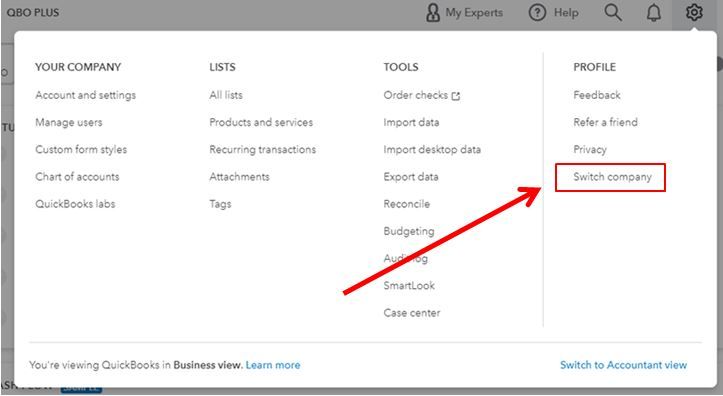
Task: Select Import data
Action: [411, 122]
